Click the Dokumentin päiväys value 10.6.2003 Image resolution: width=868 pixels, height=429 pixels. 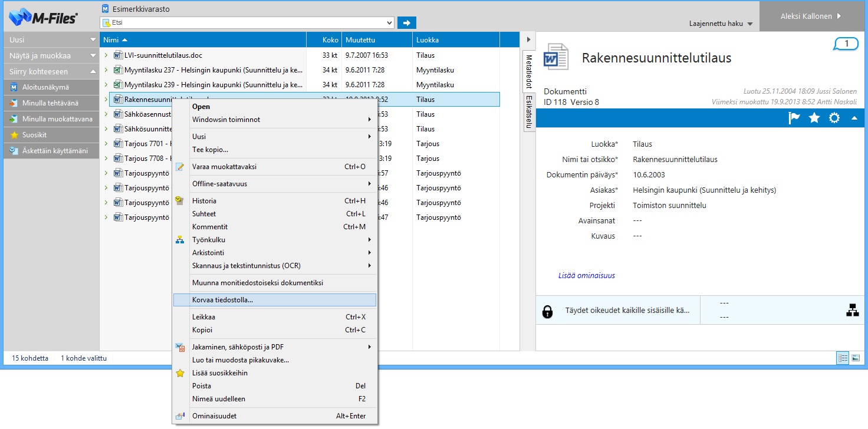[x=649, y=175]
